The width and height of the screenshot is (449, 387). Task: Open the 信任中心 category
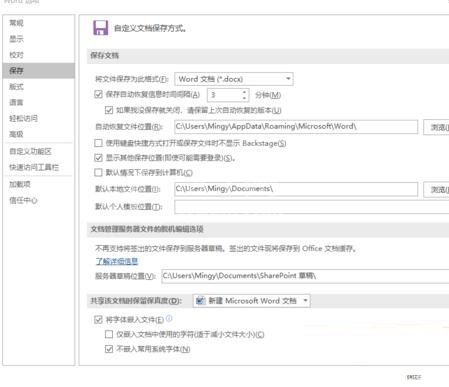pos(23,200)
